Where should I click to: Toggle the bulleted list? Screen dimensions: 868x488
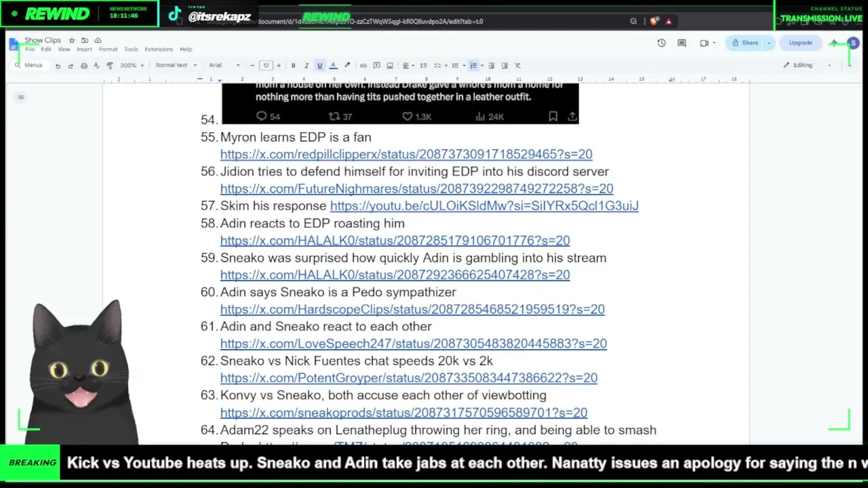pyautogui.click(x=455, y=66)
